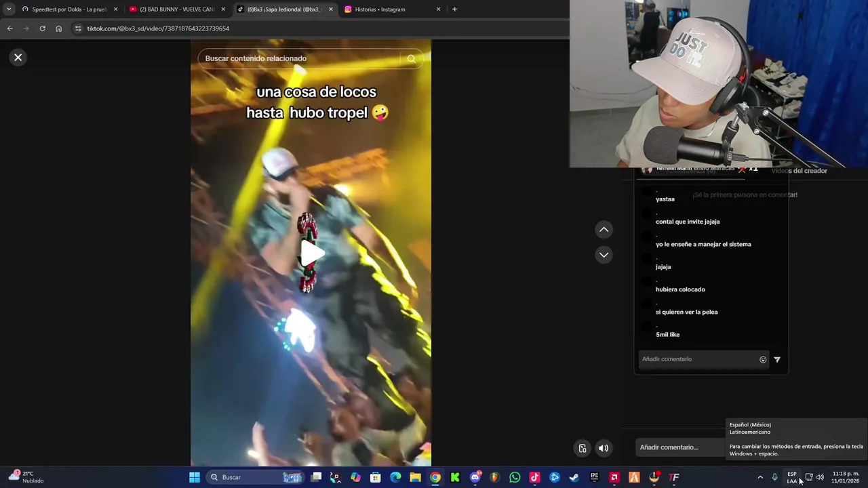Open File Explorer from taskbar

(415, 477)
